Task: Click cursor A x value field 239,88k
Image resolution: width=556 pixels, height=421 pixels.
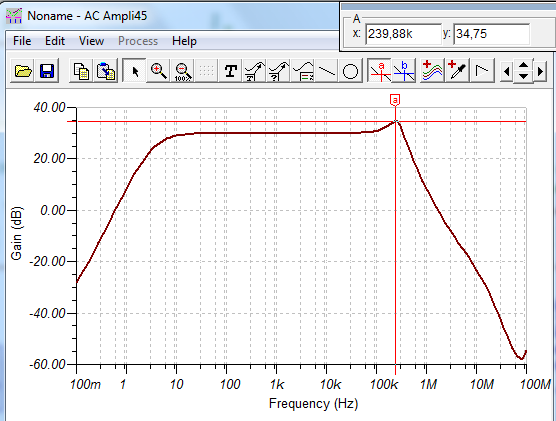Action: click(404, 34)
